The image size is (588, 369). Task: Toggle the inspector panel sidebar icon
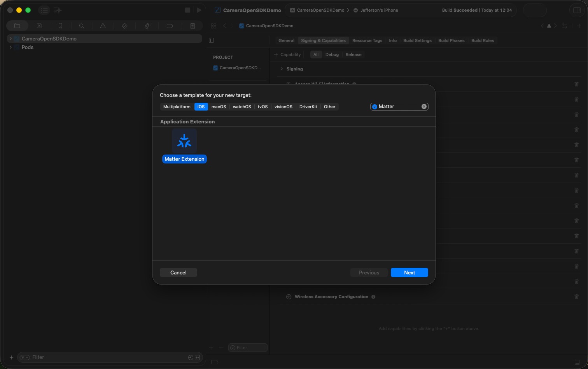pyautogui.click(x=577, y=10)
